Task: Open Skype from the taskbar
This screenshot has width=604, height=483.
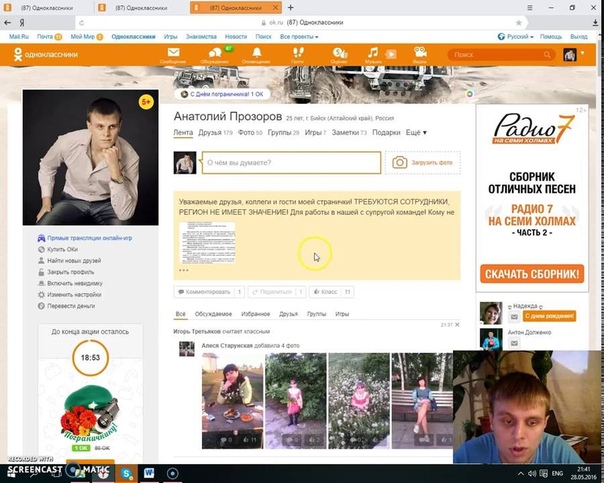Action: pyautogui.click(x=126, y=473)
